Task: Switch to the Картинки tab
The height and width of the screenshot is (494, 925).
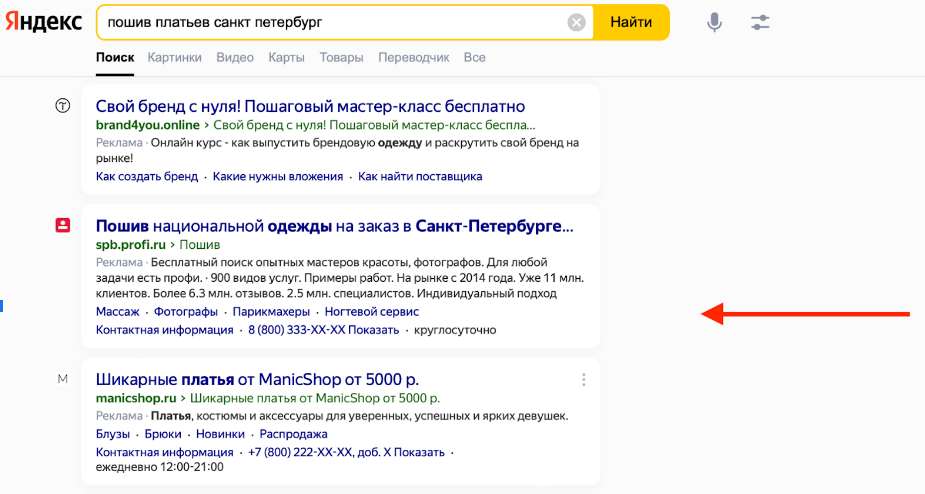Action: pyautogui.click(x=175, y=58)
